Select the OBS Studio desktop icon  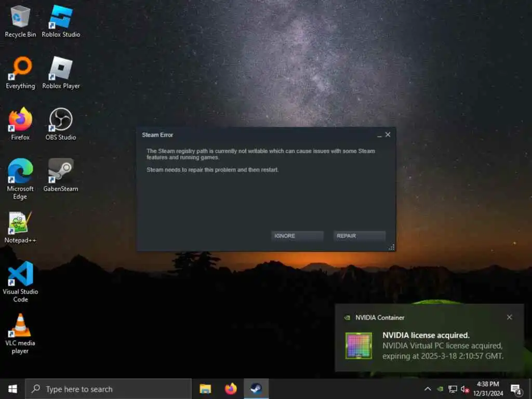click(61, 124)
